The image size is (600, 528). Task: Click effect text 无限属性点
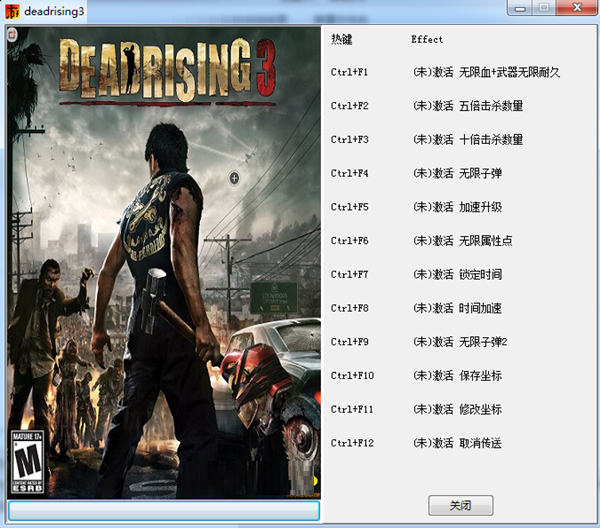(486, 240)
